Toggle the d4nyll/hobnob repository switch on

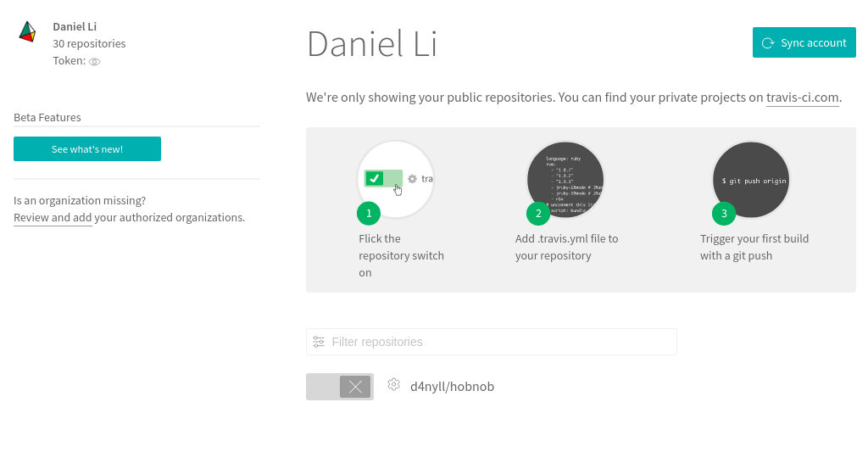[340, 387]
